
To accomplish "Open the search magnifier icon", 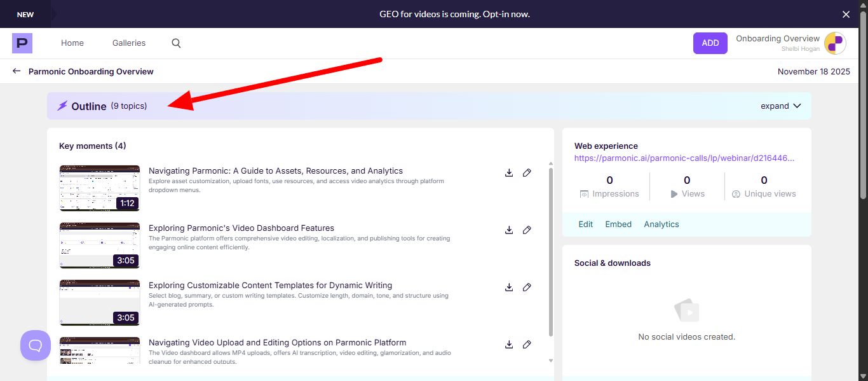I will 176,43.
